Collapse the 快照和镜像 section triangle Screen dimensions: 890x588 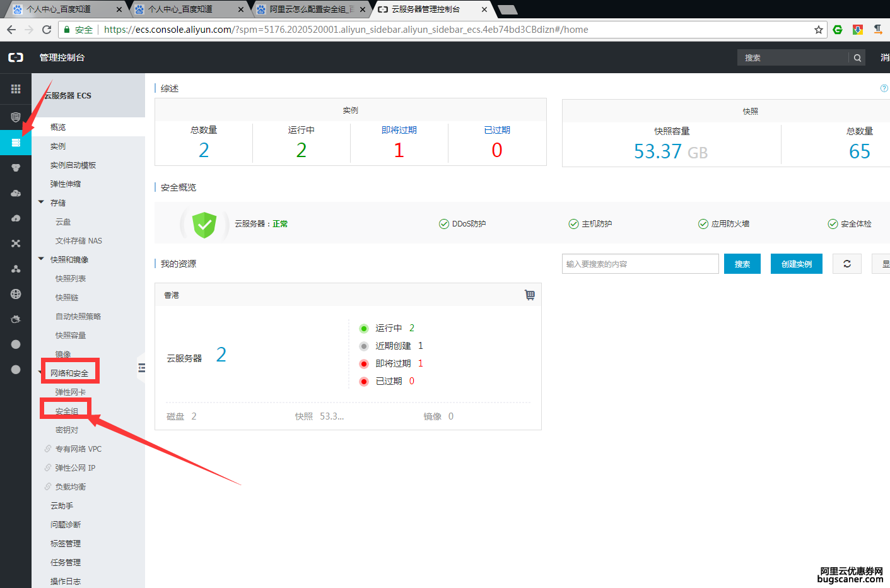click(41, 259)
